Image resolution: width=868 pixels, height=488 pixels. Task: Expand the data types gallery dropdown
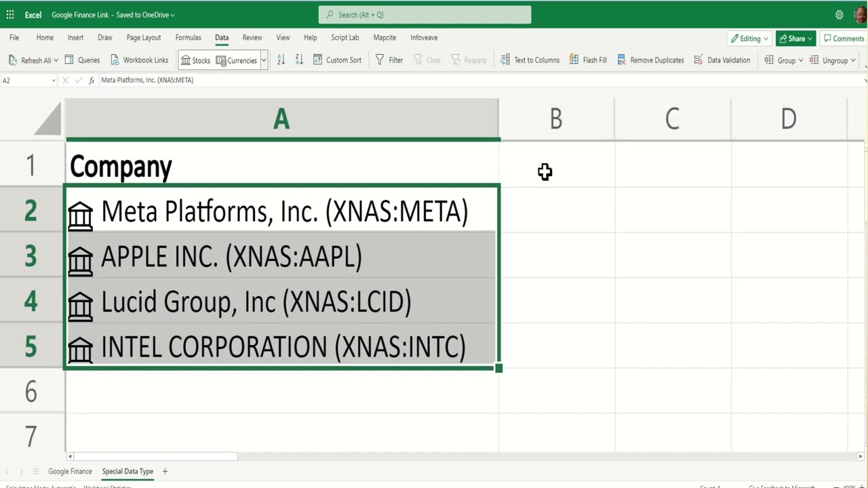pos(264,60)
